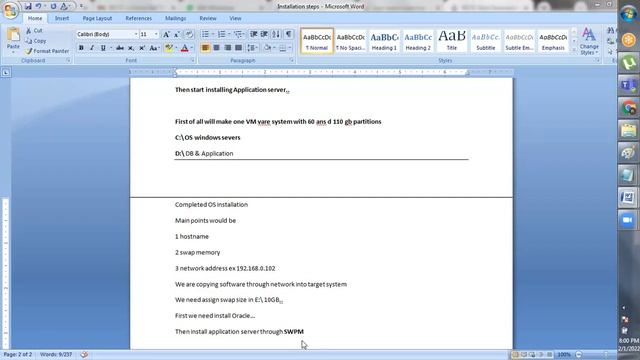Open the Office Button menu
This screenshot has height=360, width=640.
click(x=10, y=10)
